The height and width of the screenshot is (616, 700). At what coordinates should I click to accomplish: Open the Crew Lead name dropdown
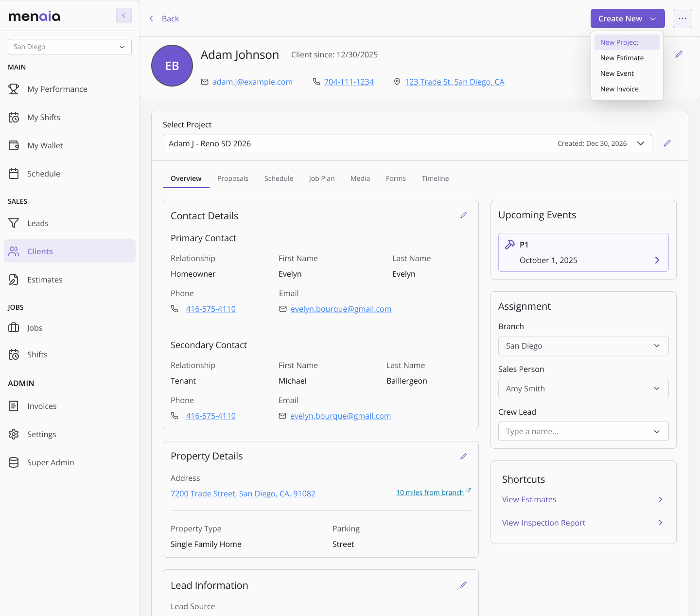coord(583,431)
